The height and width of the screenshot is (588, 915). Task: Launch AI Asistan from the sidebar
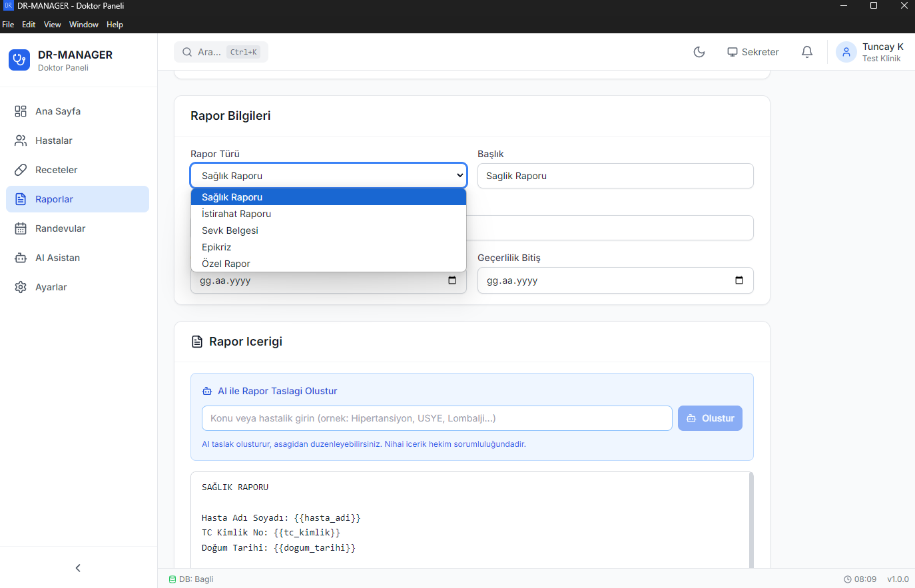click(x=57, y=258)
